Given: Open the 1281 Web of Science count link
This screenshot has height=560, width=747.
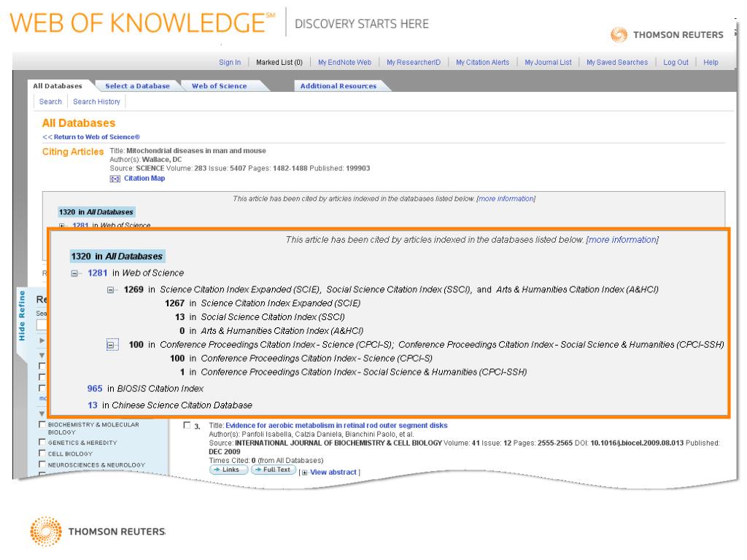Looking at the screenshot, I should 97,273.
